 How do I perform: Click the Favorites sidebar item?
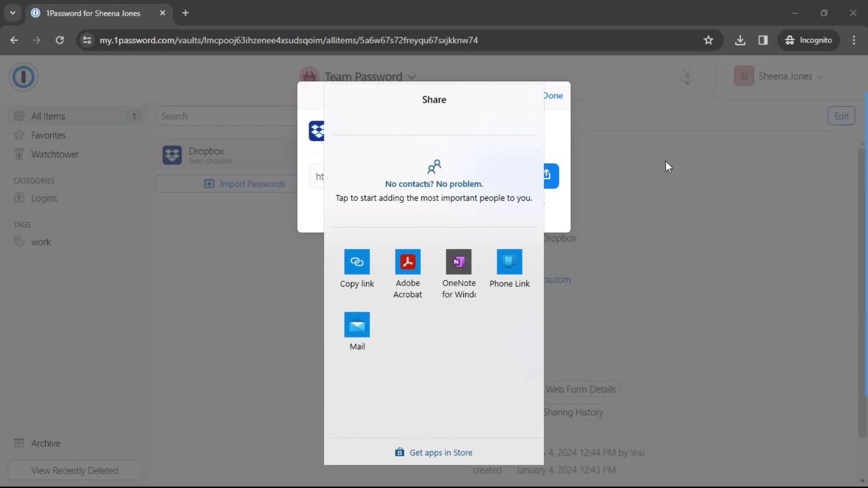click(x=47, y=135)
